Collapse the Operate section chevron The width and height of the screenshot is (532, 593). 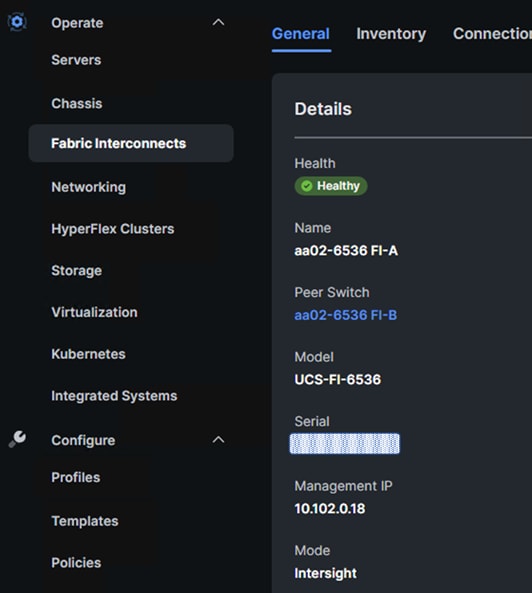click(x=218, y=23)
